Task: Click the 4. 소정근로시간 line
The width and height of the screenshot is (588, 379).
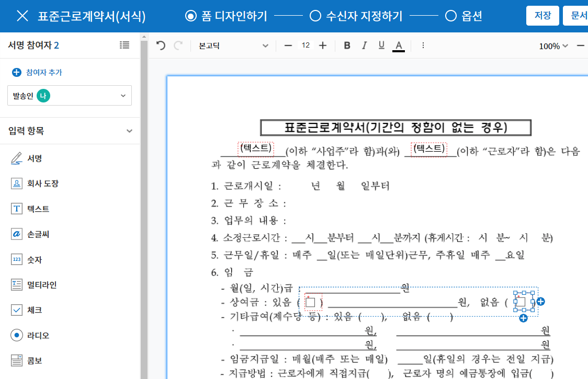Action: (382, 238)
